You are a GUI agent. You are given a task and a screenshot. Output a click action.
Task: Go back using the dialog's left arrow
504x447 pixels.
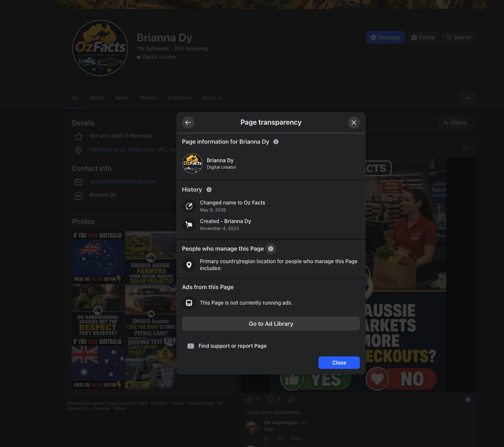[188, 123]
